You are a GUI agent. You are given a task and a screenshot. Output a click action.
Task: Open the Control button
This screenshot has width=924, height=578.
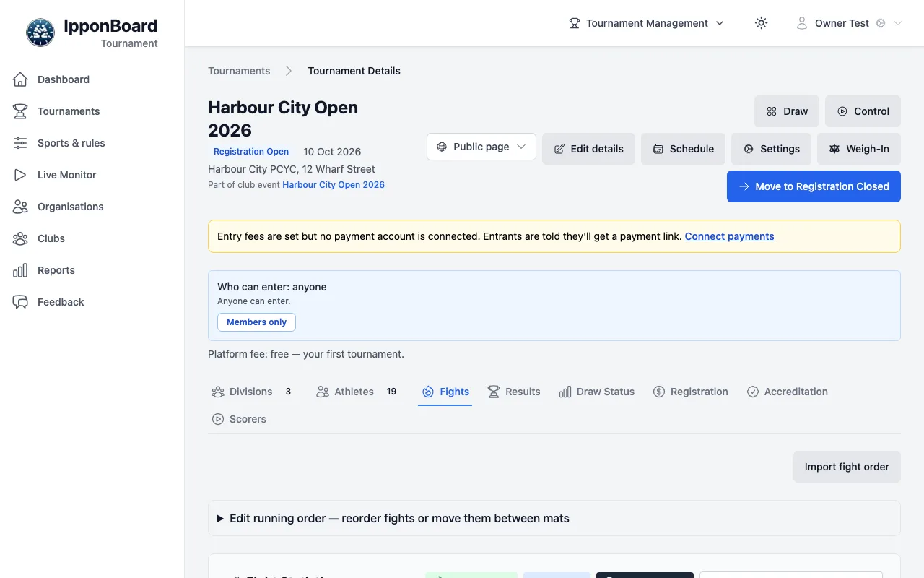tap(863, 111)
